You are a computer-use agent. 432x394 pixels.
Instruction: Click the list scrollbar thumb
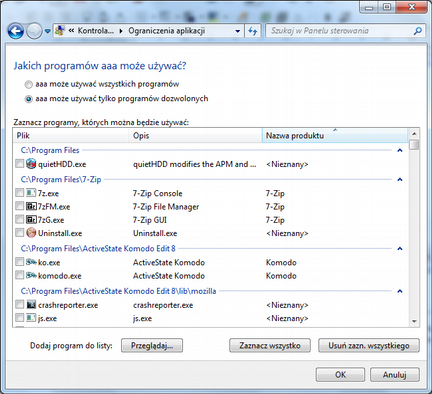[x=414, y=145]
